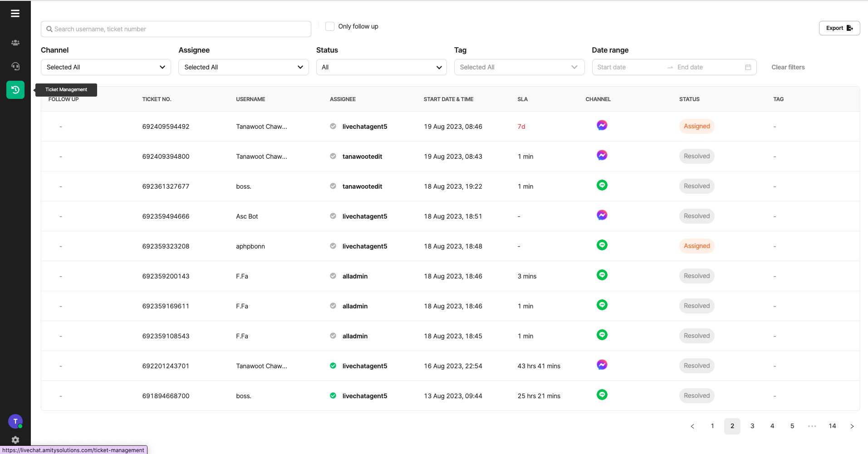Enable the Only follow up checkbox
Viewport: 868px width, 454px height.
click(330, 26)
